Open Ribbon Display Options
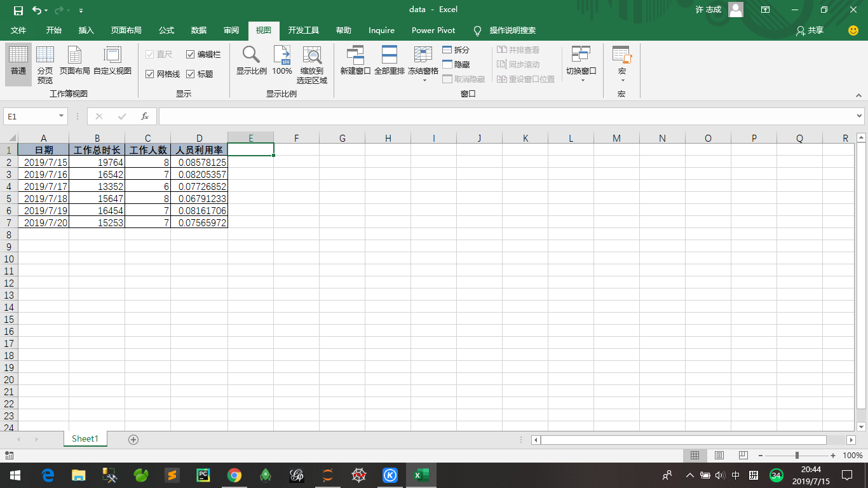This screenshot has width=868, height=488. coord(766,10)
